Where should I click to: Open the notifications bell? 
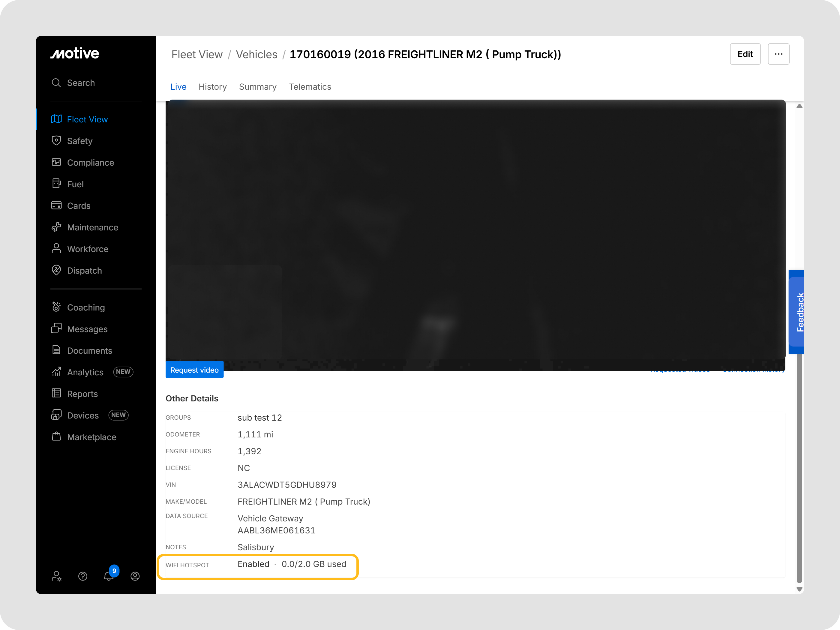[109, 576]
